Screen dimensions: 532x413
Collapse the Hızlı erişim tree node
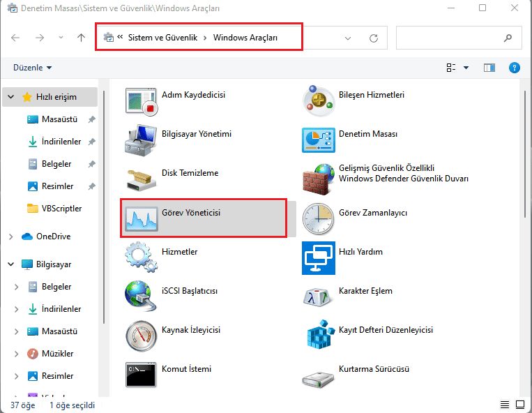[11, 97]
